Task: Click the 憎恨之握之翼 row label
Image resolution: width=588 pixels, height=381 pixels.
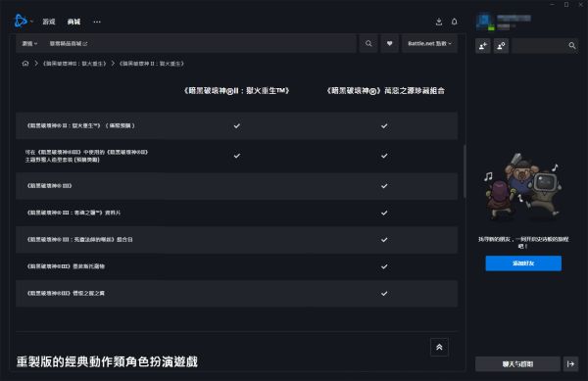Action: click(66, 293)
